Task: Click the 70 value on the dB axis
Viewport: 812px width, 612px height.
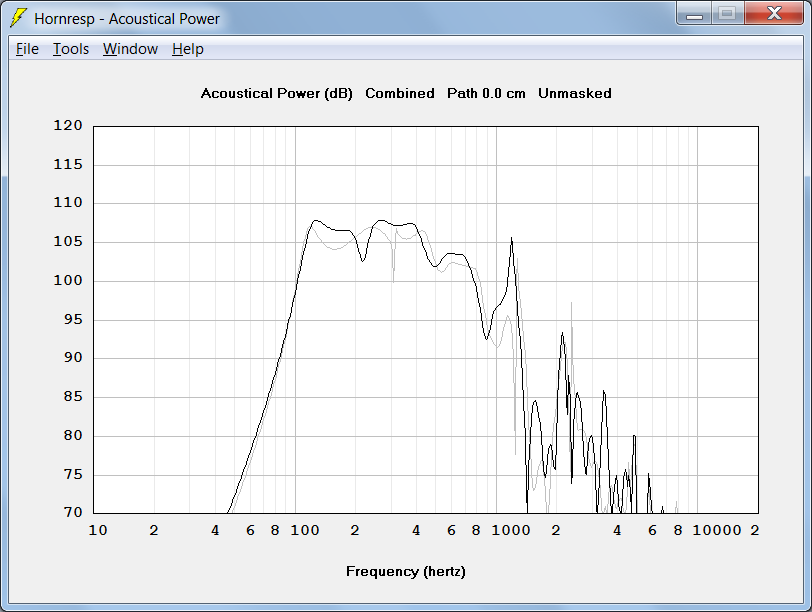Action: pyautogui.click(x=73, y=512)
